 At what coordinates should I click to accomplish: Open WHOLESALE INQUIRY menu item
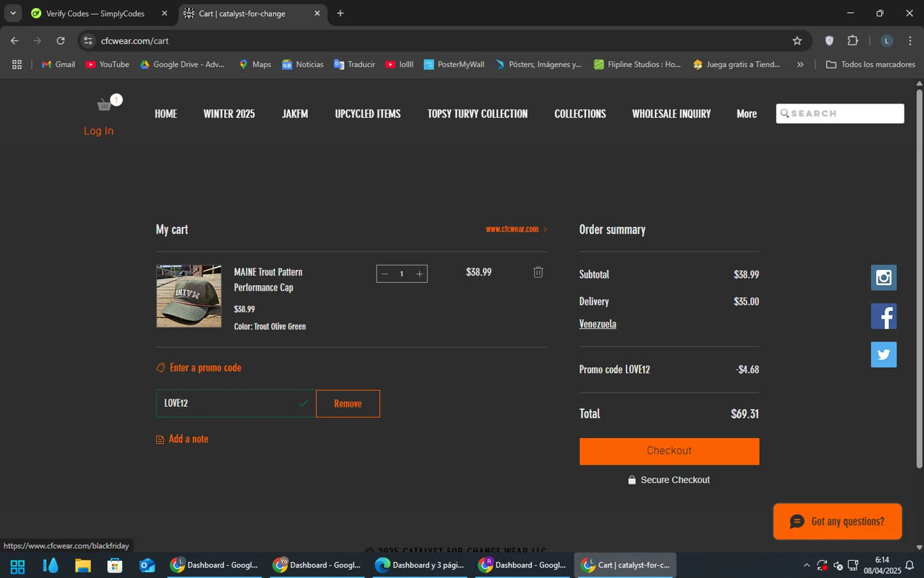(671, 114)
